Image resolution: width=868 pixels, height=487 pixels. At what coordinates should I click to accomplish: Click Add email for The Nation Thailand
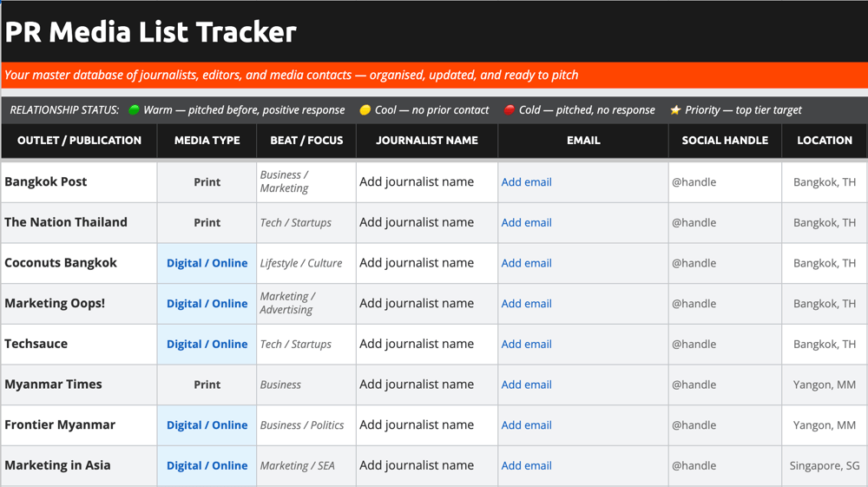(x=527, y=222)
